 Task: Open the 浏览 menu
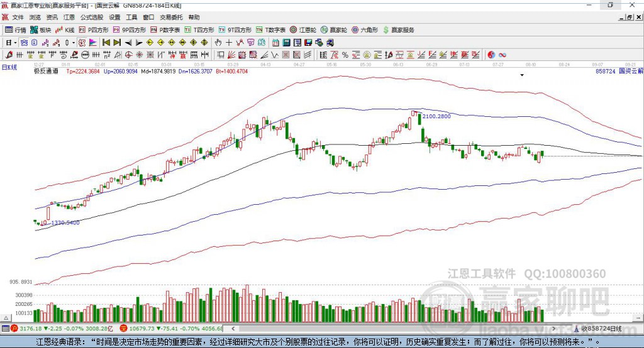click(35, 17)
